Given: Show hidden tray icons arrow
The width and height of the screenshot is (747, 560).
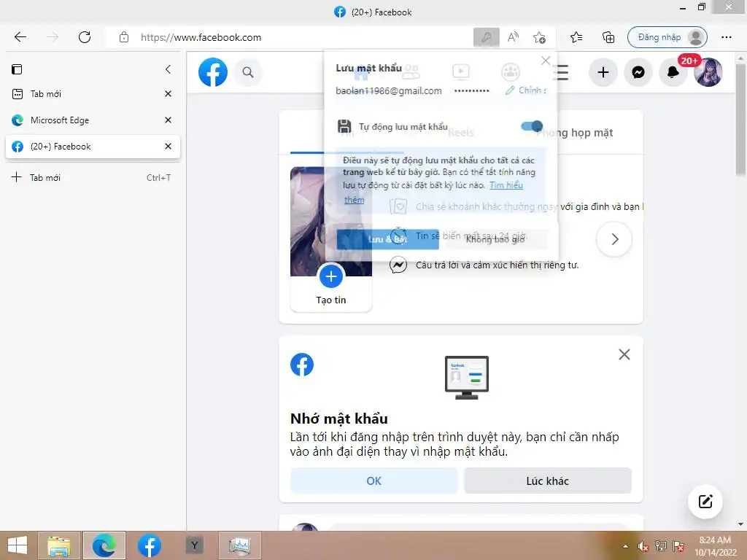Looking at the screenshot, I should point(625,546).
